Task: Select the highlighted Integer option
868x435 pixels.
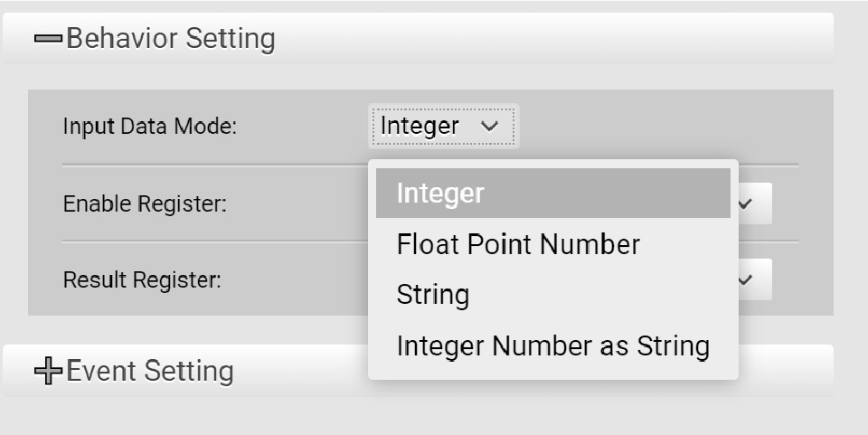Action: [x=552, y=194]
